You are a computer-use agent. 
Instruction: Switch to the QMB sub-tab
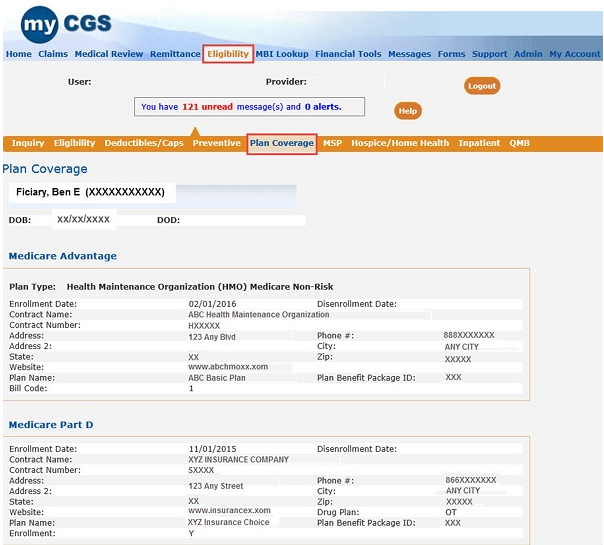click(x=520, y=143)
